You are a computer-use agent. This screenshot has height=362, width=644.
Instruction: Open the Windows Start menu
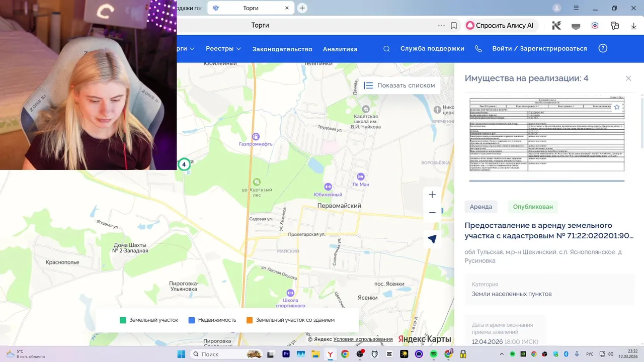click(x=181, y=354)
